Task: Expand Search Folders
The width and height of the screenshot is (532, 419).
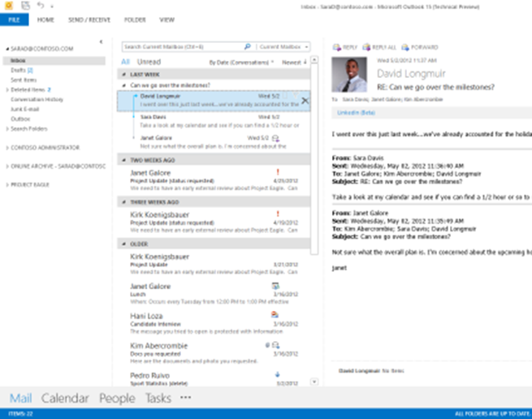Action: [7, 128]
